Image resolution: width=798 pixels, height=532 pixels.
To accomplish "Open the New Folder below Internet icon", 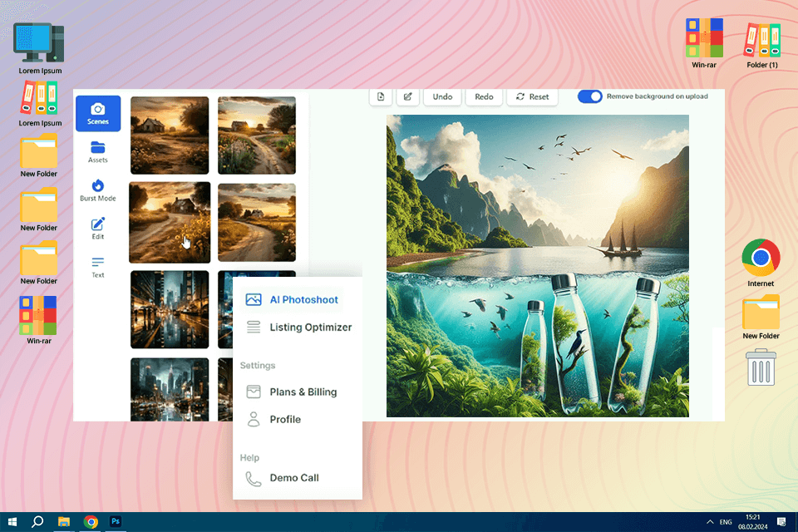I will point(761,318).
